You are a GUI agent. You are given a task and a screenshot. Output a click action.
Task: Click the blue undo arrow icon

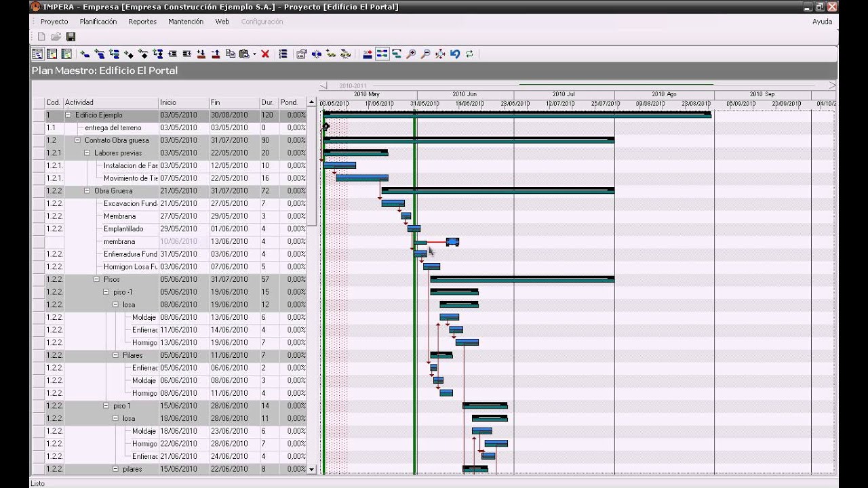point(455,54)
